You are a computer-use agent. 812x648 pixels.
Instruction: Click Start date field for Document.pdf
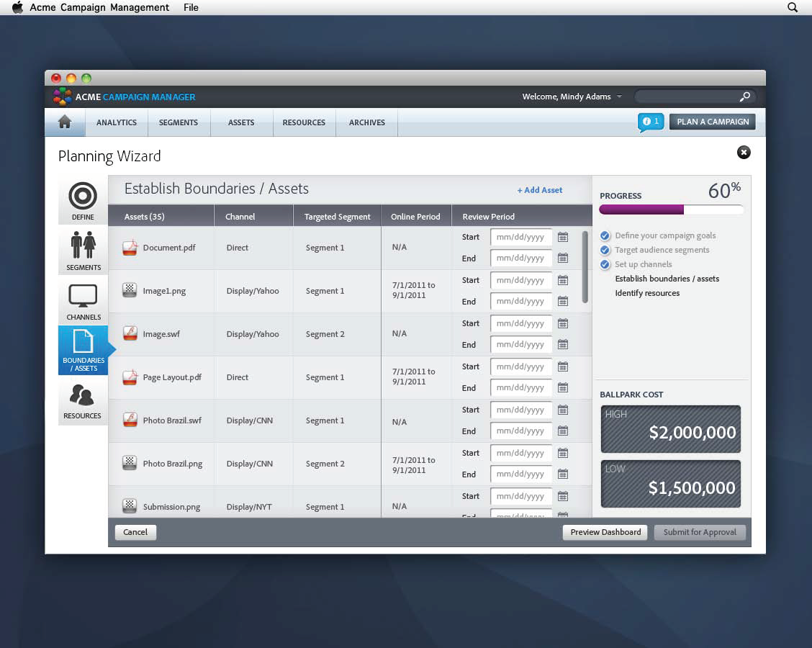click(521, 237)
